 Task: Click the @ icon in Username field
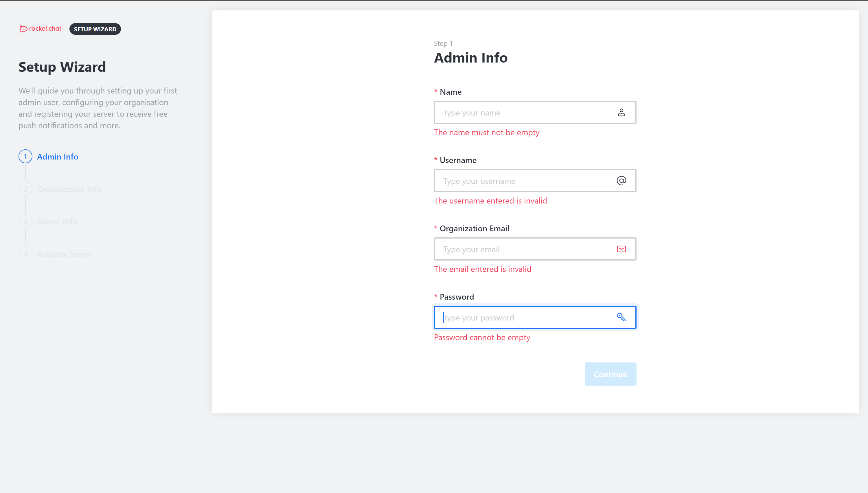tap(621, 181)
